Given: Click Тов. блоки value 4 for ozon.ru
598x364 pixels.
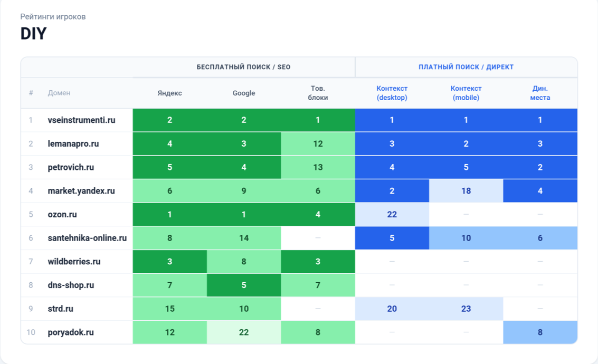Looking at the screenshot, I should pos(318,215).
